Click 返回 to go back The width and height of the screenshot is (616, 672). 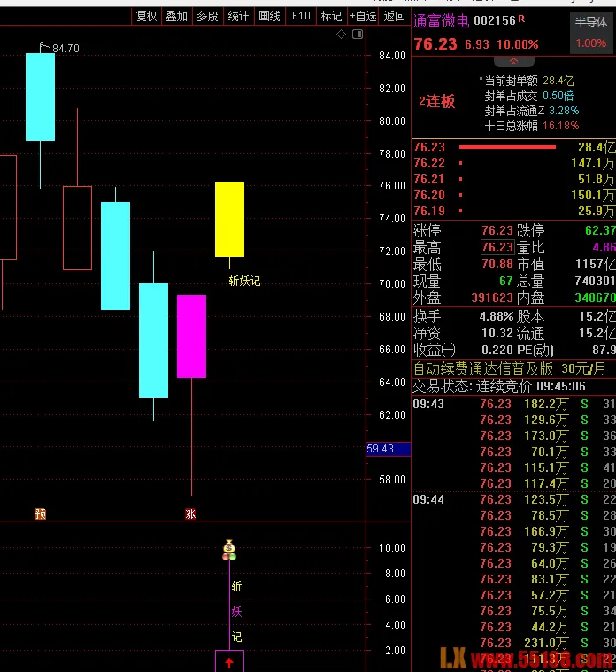394,16
